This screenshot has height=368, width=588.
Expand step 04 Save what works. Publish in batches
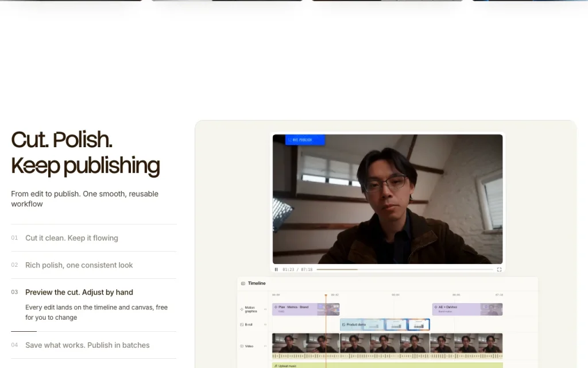click(94, 345)
